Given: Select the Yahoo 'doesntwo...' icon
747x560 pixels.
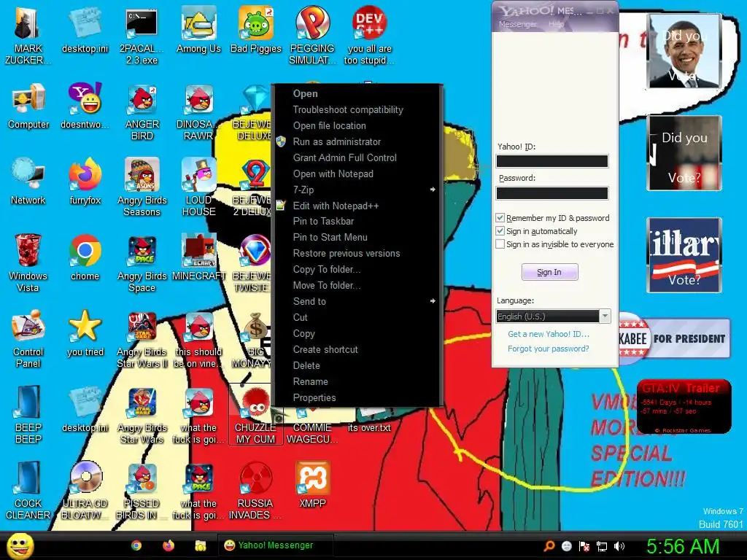Looking at the screenshot, I should 85,106.
